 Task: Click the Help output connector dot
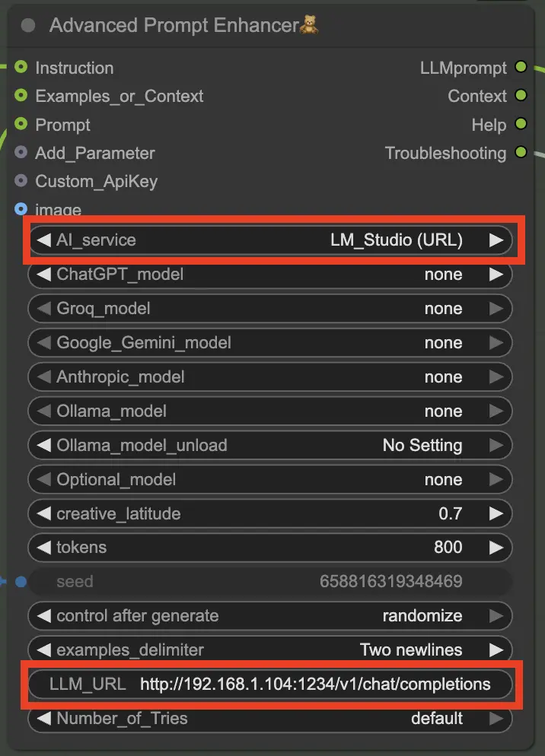point(521,124)
